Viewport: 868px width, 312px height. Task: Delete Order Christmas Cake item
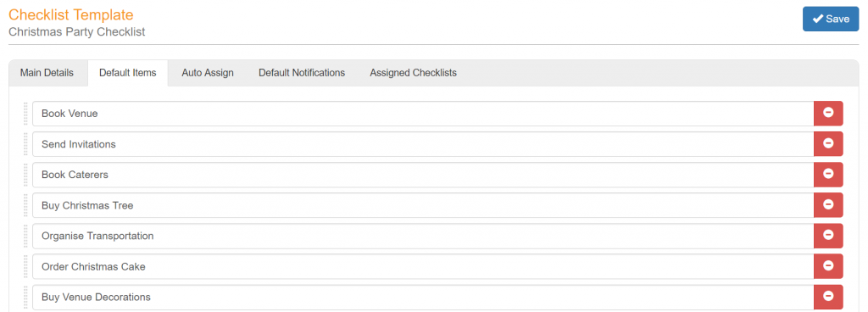click(828, 266)
